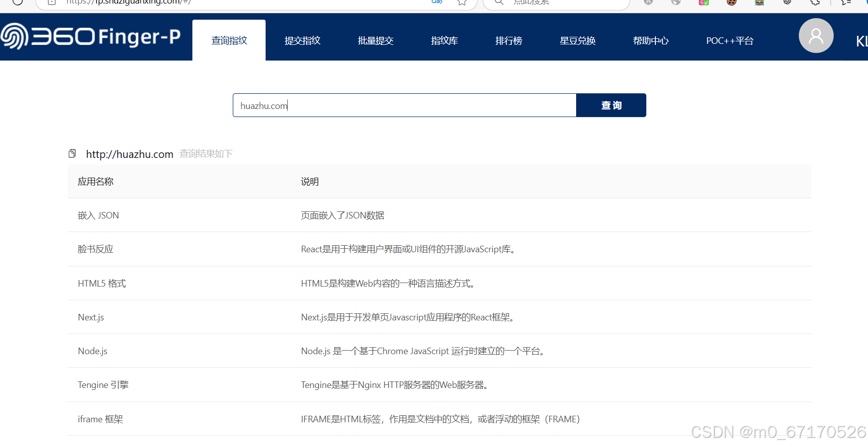The image size is (868, 447).
Task: Select the Tengine 引擎 row name
Action: tap(103, 385)
